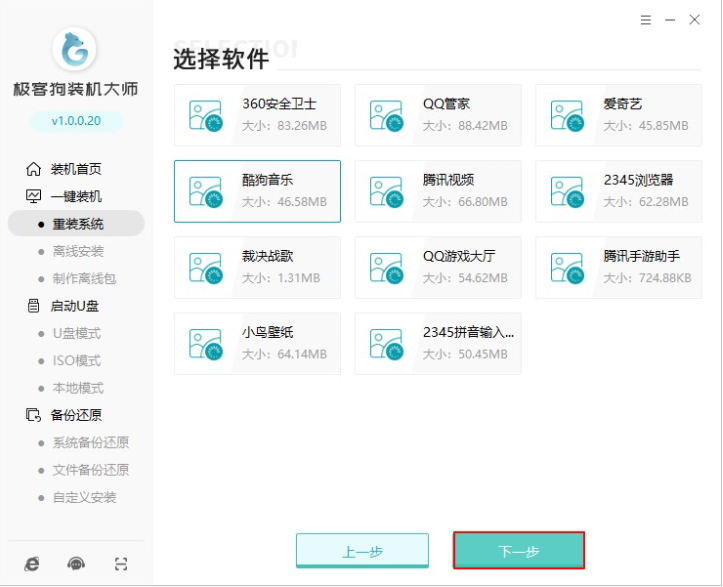Click the 上一步 button
The width and height of the screenshot is (723, 587).
click(362, 551)
